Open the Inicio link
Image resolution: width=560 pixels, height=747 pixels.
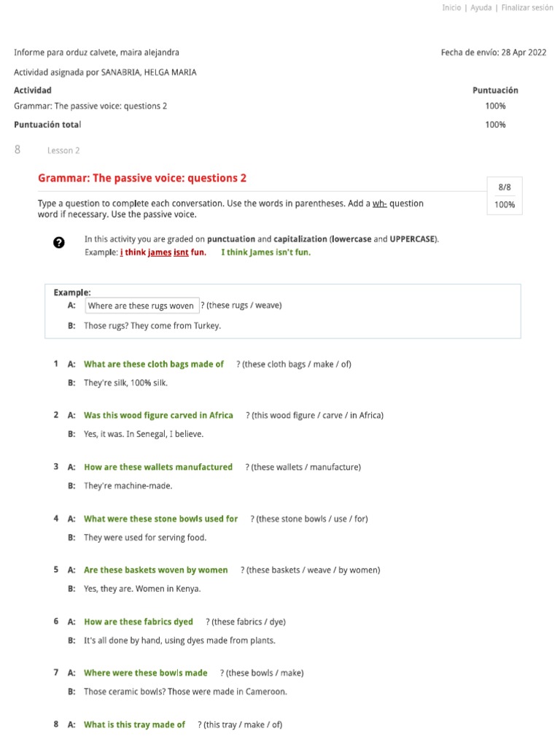coord(451,8)
